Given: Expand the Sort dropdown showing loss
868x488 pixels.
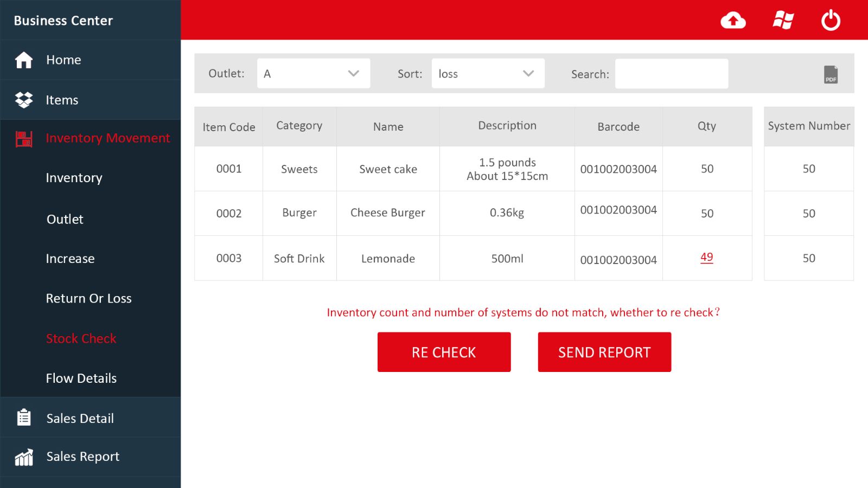Looking at the screenshot, I should (x=488, y=74).
